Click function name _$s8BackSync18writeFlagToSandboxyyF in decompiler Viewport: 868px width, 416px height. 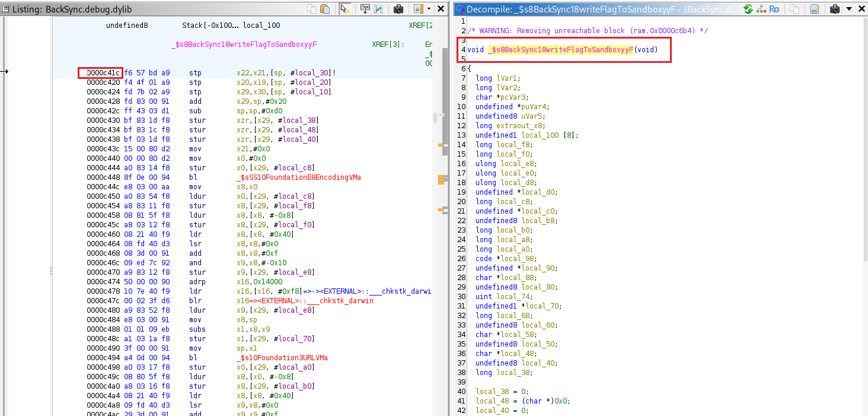coord(560,50)
